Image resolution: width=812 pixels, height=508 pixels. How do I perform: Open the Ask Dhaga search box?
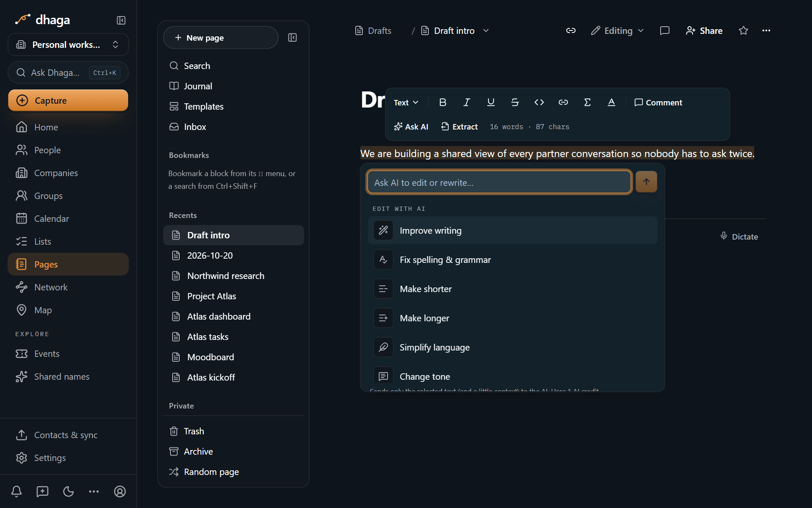(68, 72)
